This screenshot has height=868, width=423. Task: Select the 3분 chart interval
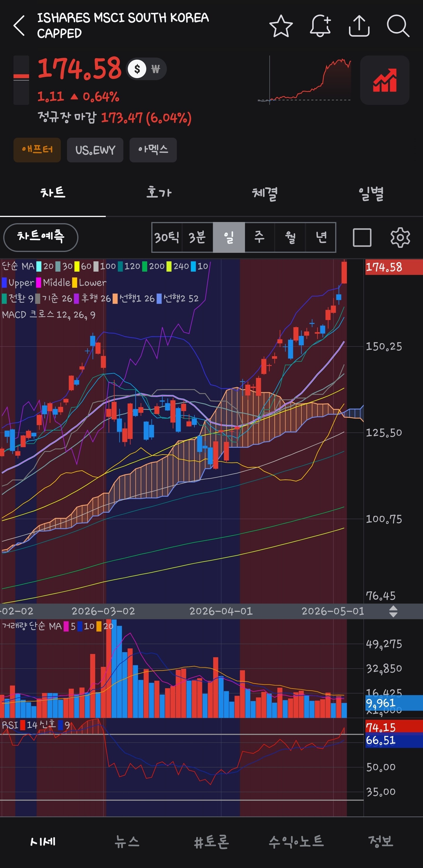tap(197, 237)
